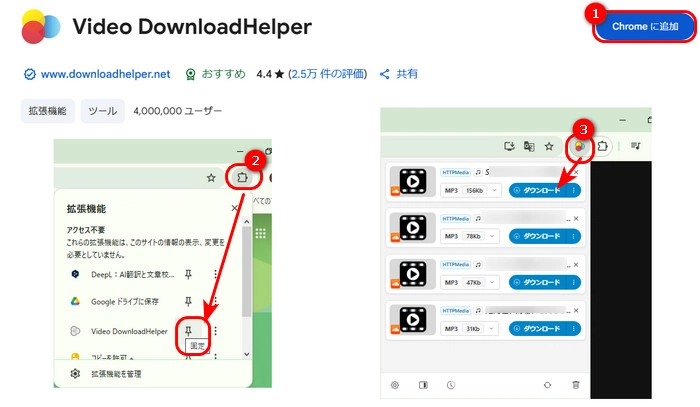Open the three-dot menu on the 47Kb download button

574,282
